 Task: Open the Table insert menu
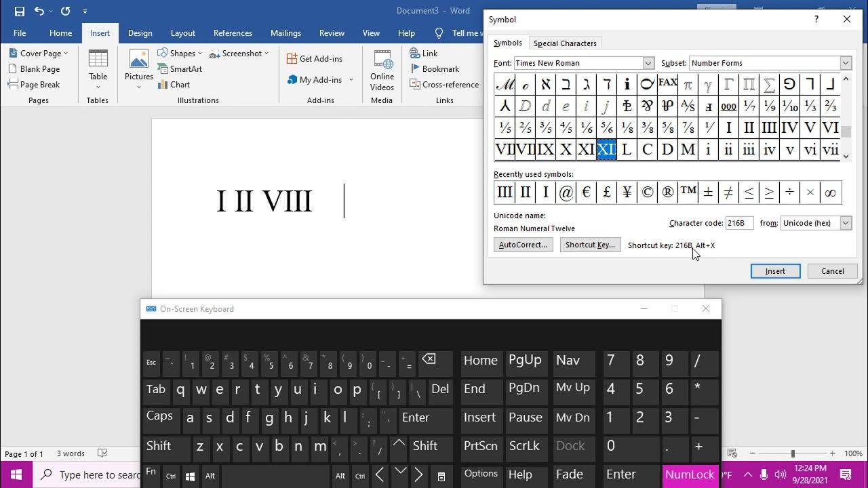click(98, 70)
